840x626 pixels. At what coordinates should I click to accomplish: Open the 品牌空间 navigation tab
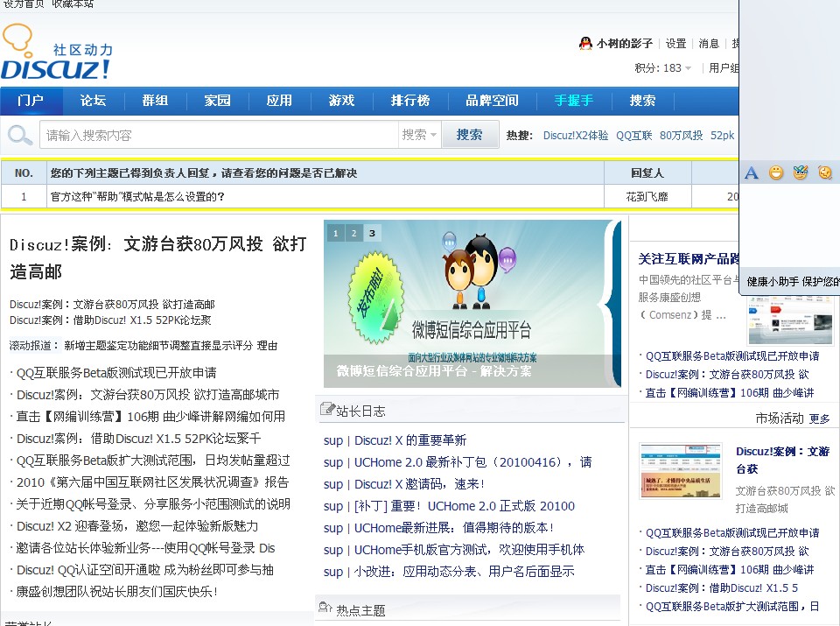pyautogui.click(x=493, y=100)
